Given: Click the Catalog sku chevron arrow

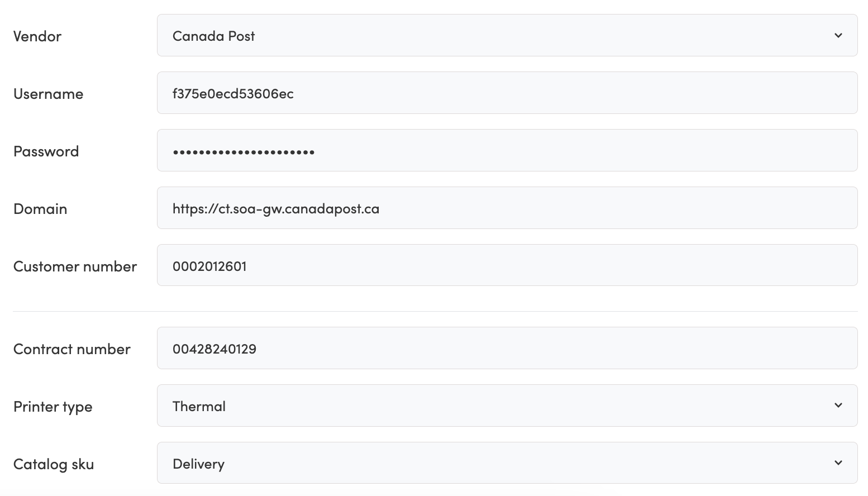Looking at the screenshot, I should coord(838,463).
